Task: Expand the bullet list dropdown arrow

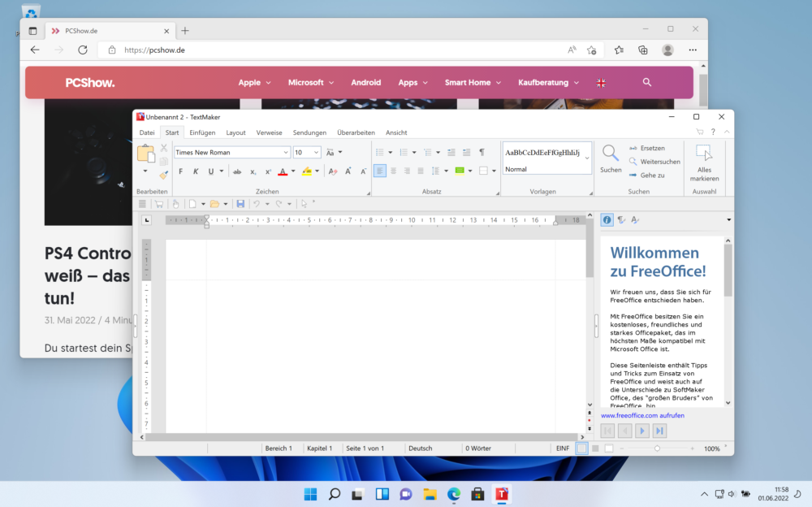Action: (391, 153)
